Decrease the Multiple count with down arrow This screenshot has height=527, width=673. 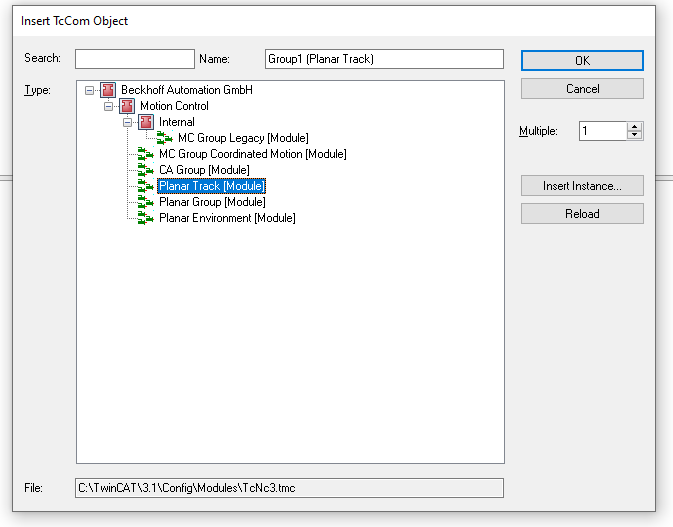coord(634,135)
